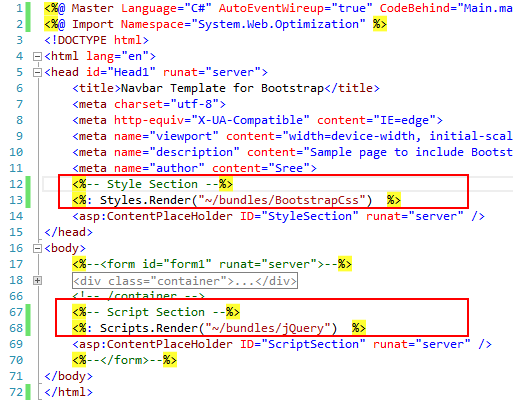515x404 pixels.
Task: Click the meta author content Sree value
Action: pyautogui.click(x=289, y=168)
